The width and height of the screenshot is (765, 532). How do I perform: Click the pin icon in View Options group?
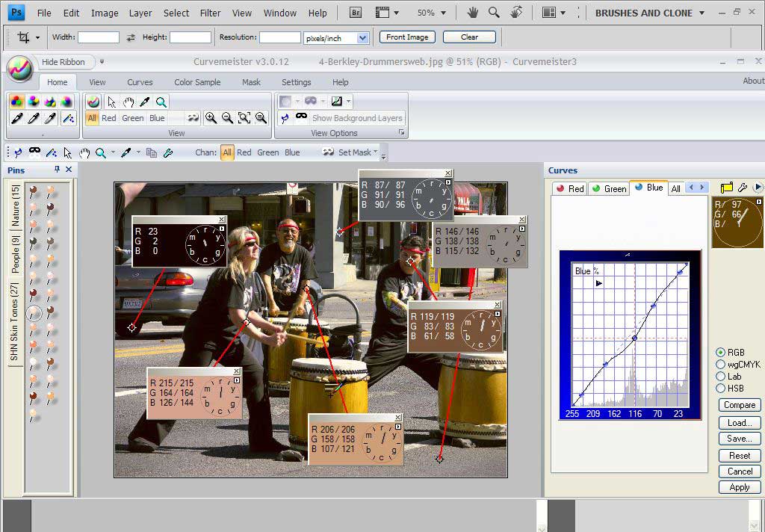285,117
